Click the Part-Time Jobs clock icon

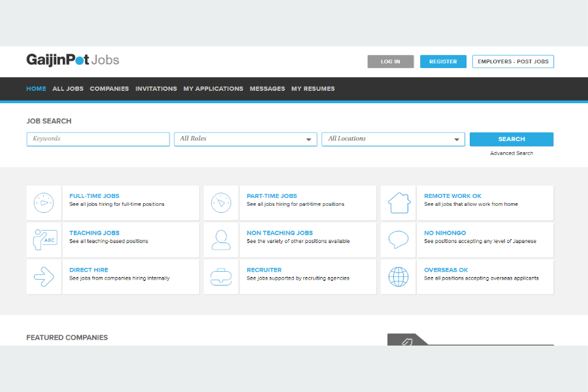point(221,203)
